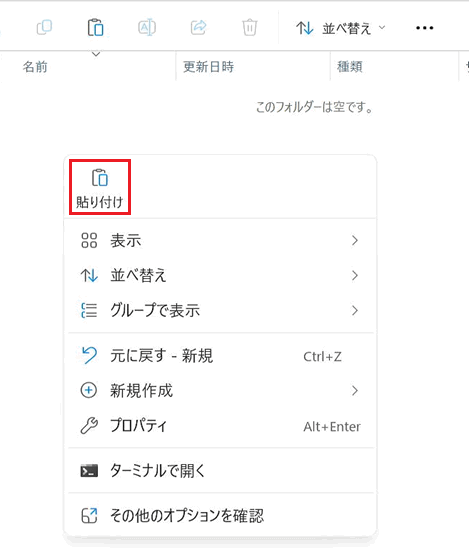
Task: Choose 元に戻す - 新規 menu entry
Action: [x=221, y=356]
